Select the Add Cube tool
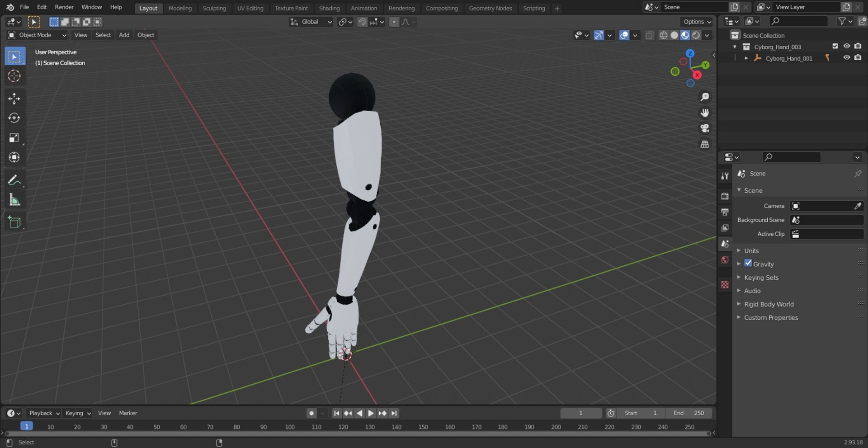This screenshot has width=868, height=448. click(14, 222)
